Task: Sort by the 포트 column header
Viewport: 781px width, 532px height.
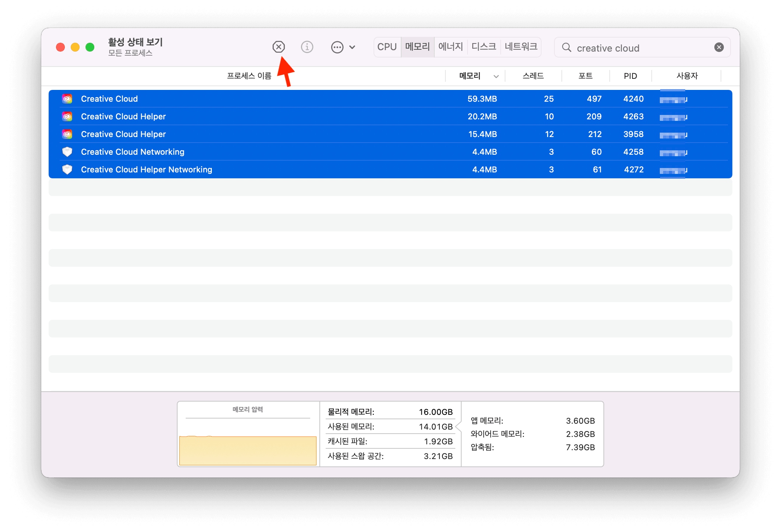Action: pos(585,76)
